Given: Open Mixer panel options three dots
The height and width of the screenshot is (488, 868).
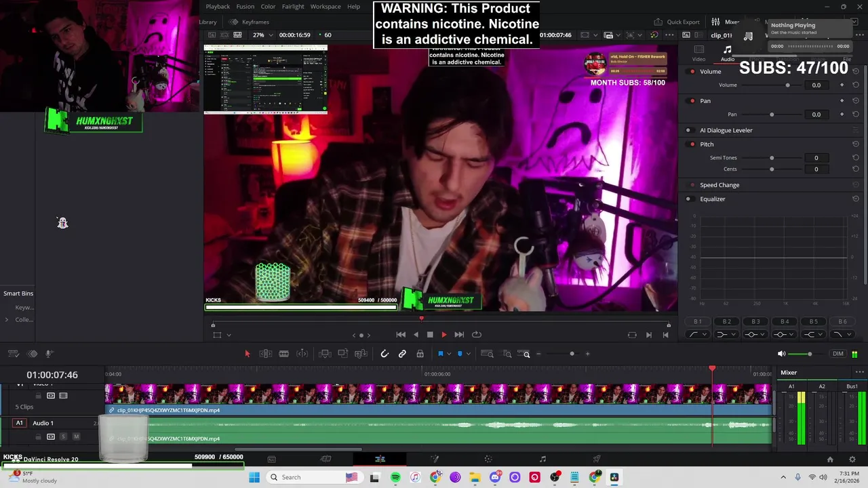Looking at the screenshot, I should tap(859, 372).
